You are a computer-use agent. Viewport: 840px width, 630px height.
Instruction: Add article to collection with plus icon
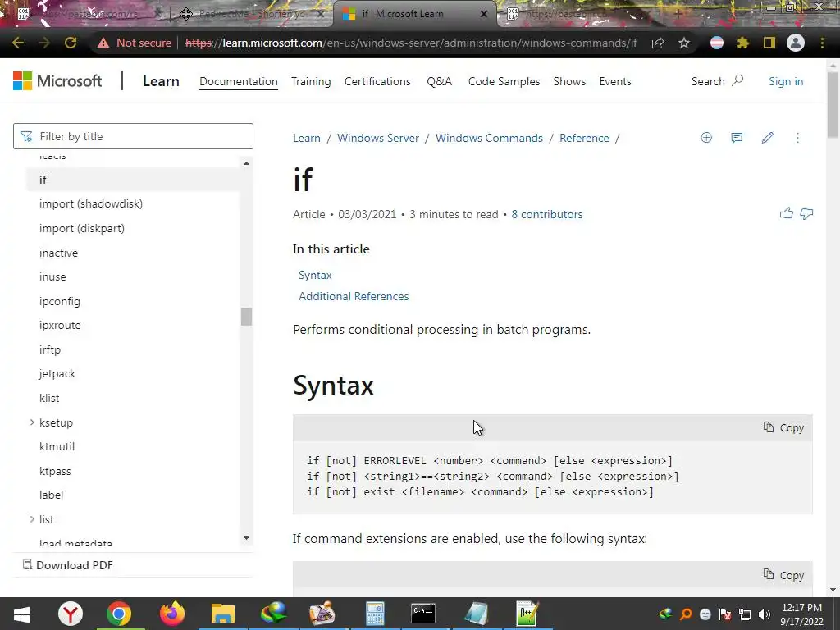pos(706,138)
